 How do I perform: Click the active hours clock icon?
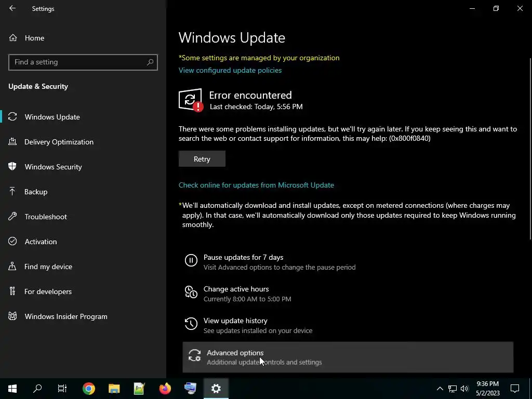191,292
